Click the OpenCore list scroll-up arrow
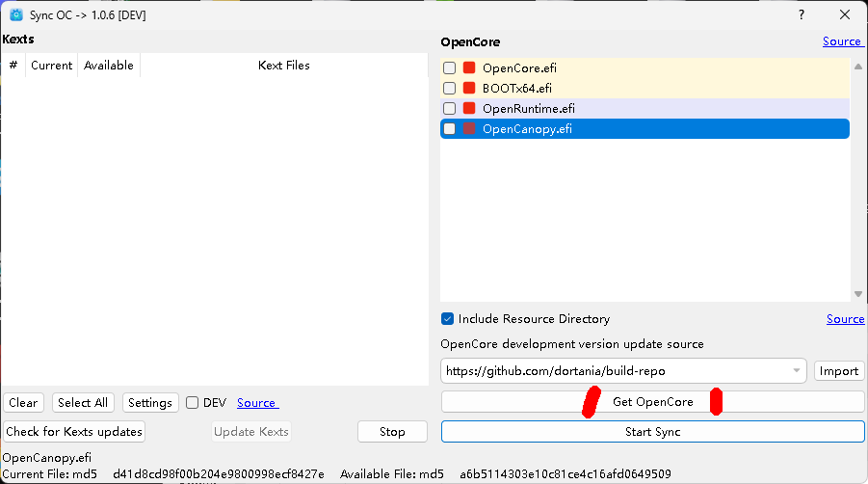The height and width of the screenshot is (484, 868). click(858, 67)
